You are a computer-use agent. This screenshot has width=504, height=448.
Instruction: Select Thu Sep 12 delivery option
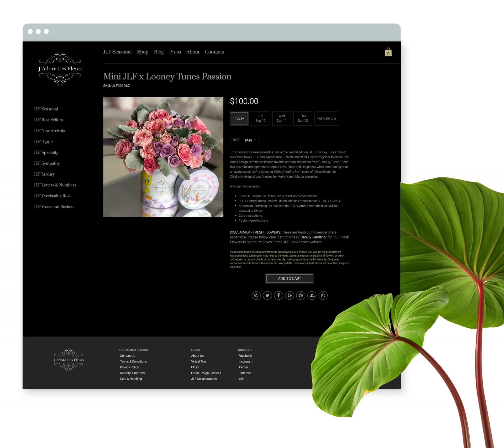(x=302, y=118)
